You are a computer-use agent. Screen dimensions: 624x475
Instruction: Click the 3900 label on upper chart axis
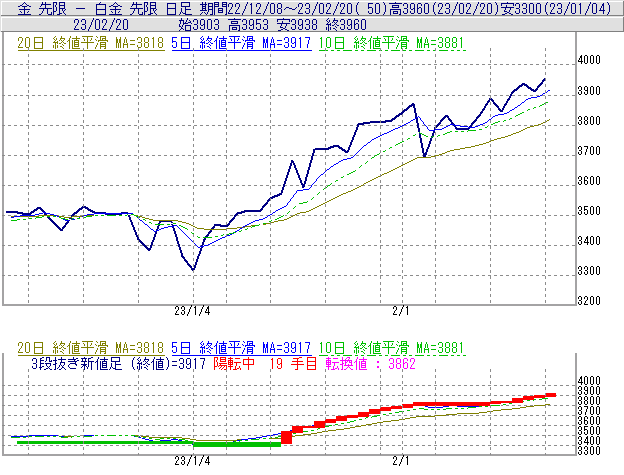click(x=589, y=91)
